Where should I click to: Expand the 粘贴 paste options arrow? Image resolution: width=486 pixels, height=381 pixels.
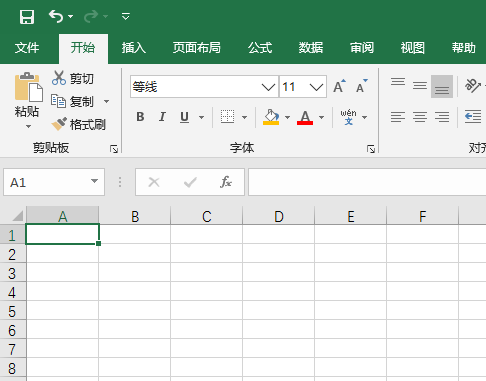[28, 127]
